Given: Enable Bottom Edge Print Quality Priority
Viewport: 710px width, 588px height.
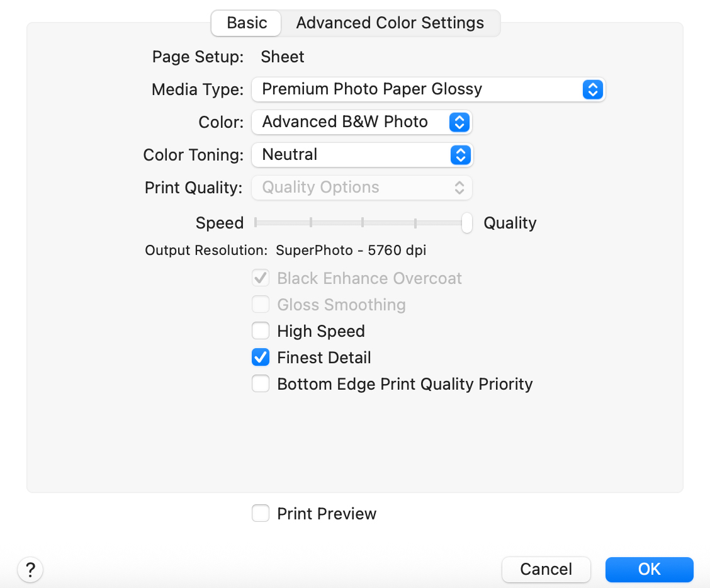Looking at the screenshot, I should (x=261, y=383).
